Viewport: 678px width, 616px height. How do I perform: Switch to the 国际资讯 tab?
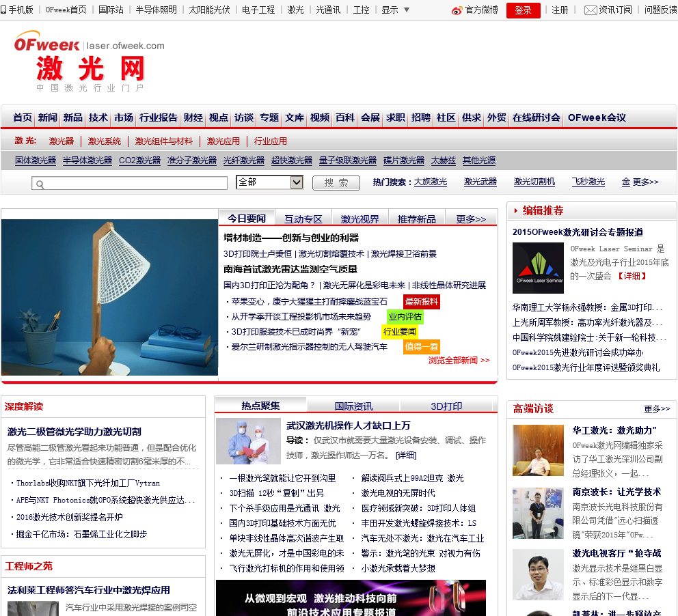353,406
